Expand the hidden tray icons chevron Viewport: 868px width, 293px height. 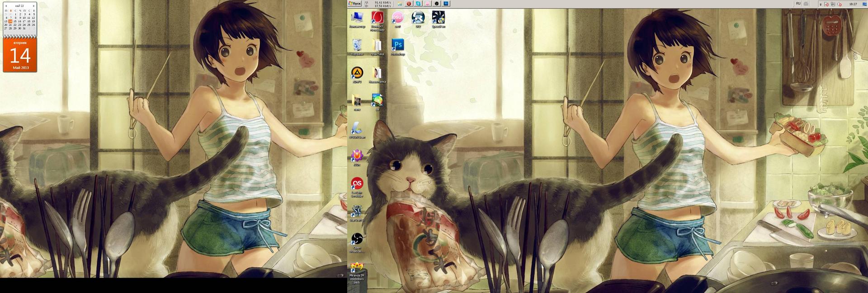(821, 4)
